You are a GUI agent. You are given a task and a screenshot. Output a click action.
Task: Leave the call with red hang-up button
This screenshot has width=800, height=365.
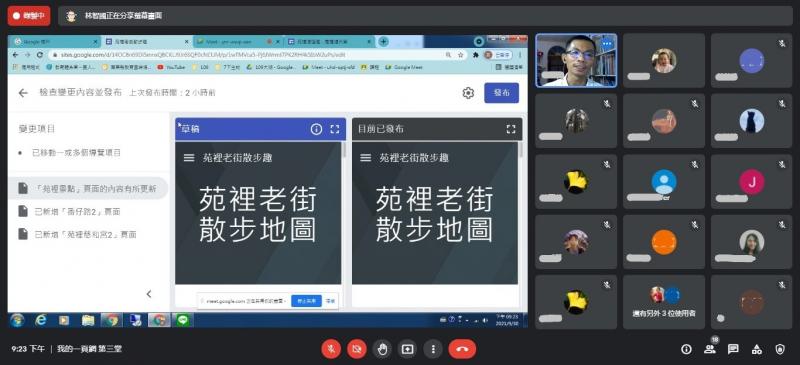tap(462, 349)
